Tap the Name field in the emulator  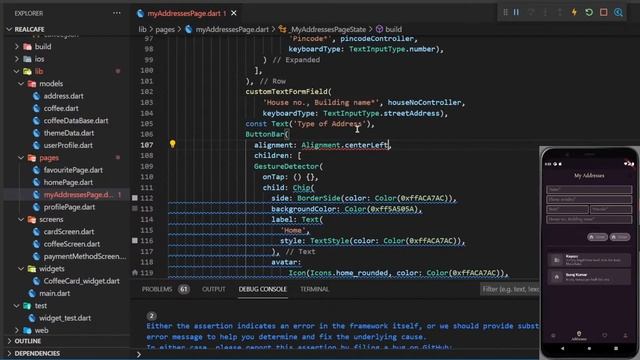coord(589,189)
